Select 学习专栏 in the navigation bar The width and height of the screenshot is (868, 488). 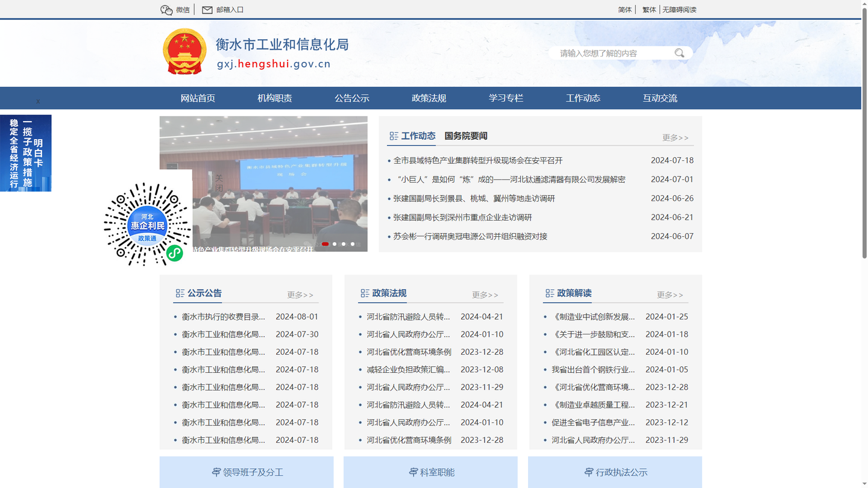506,98
